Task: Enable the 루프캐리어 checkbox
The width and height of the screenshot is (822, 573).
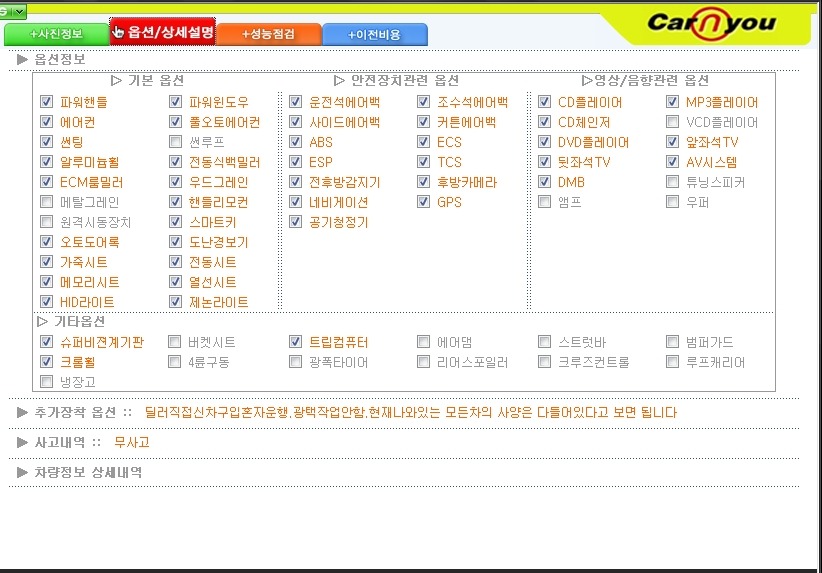Action: point(673,362)
